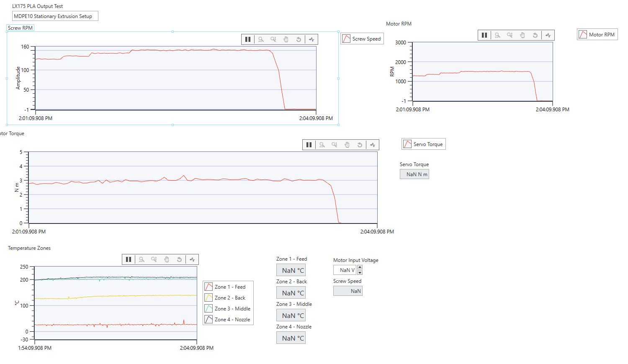Image resolution: width=628 pixels, height=364 pixels.
Task: Toggle the Screw Speed legend item
Action: [362, 38]
